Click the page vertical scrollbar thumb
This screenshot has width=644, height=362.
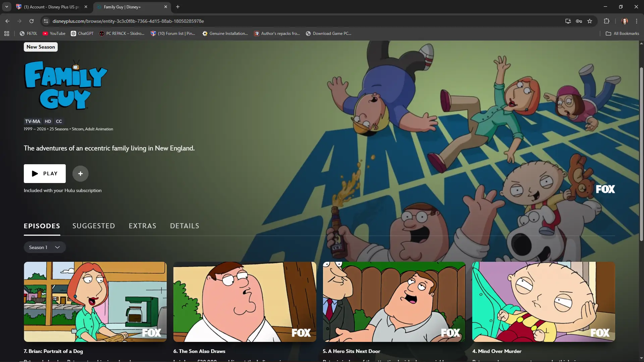(x=641, y=154)
